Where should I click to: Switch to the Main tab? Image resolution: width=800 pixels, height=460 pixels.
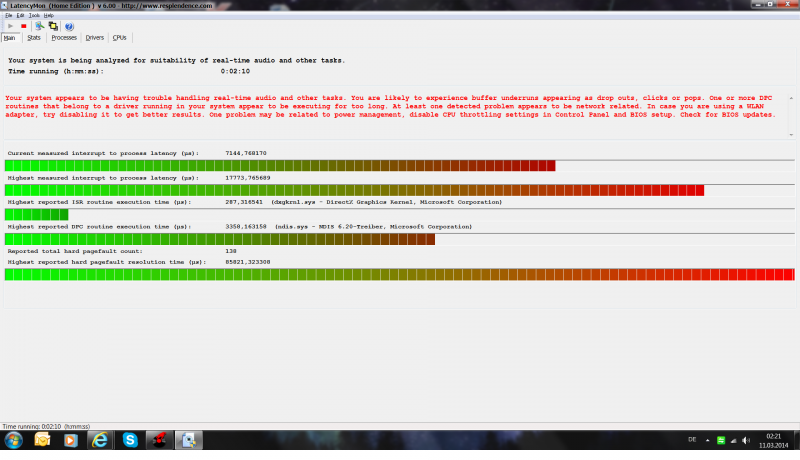tap(10, 38)
